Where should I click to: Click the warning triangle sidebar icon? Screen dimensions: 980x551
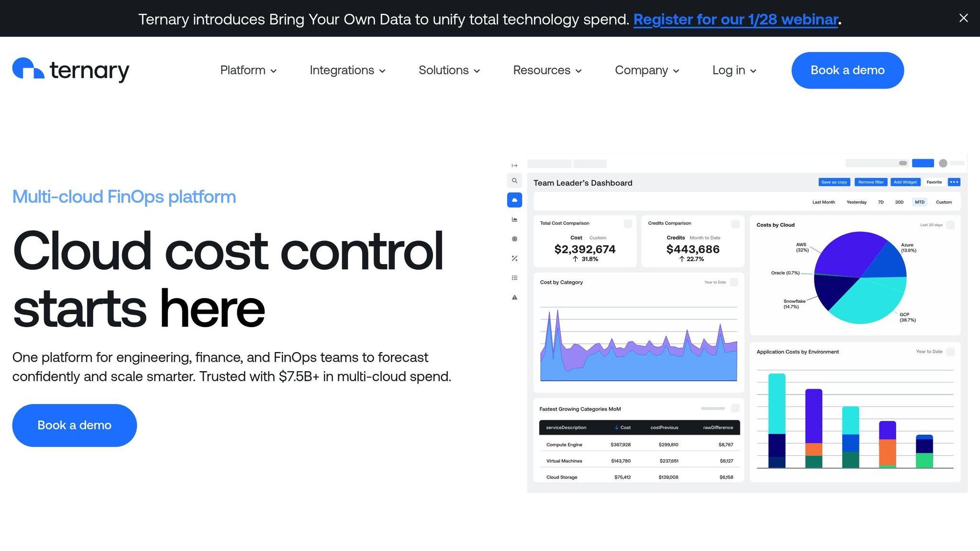coord(514,298)
